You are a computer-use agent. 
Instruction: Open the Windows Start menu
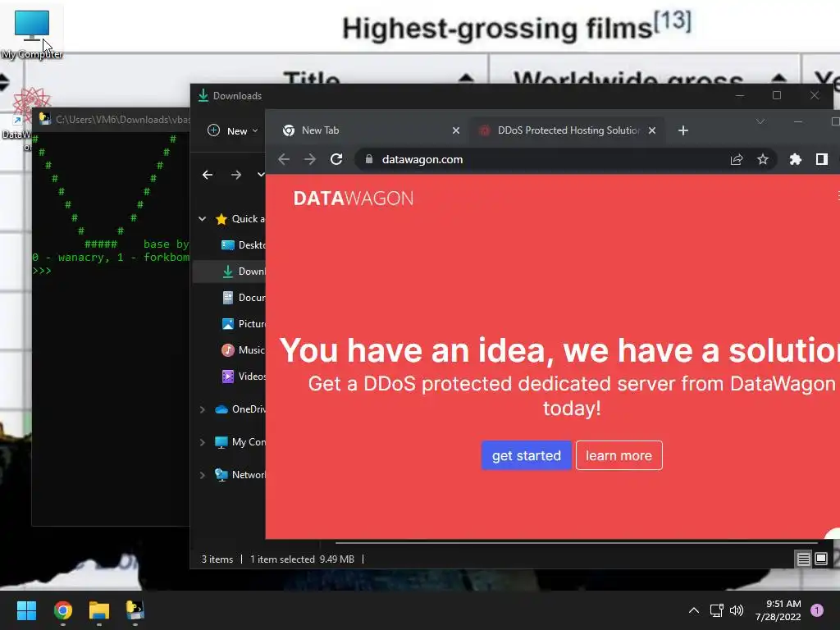pyautogui.click(x=26, y=610)
